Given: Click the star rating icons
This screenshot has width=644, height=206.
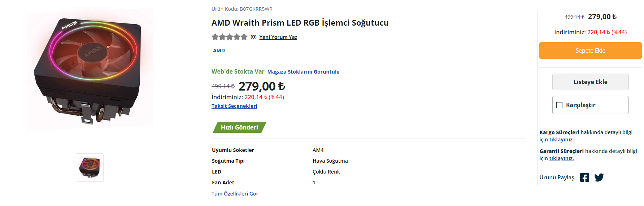Looking at the screenshot, I should pyautogui.click(x=230, y=37).
